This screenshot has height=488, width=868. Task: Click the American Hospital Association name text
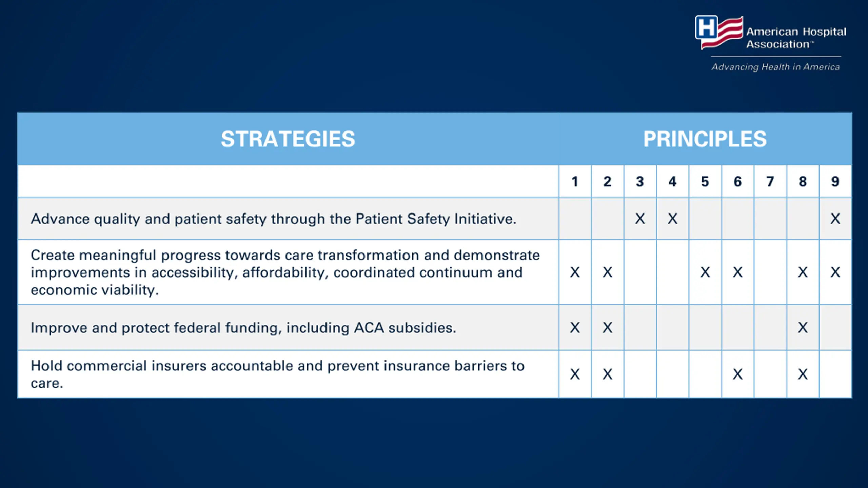[x=796, y=38]
